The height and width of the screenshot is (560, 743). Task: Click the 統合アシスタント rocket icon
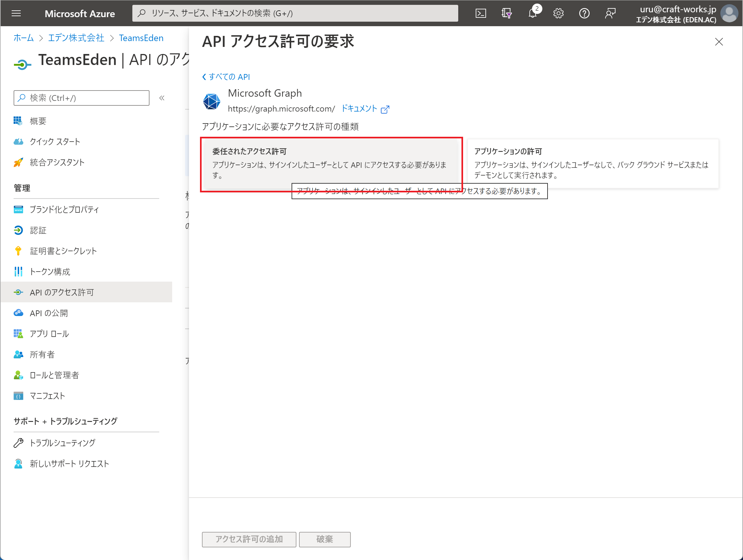(x=18, y=162)
